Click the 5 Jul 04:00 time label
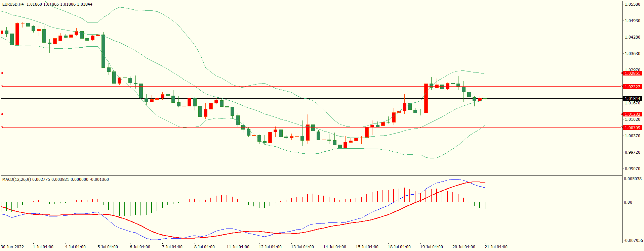This screenshot has height=251, width=644. [108, 247]
